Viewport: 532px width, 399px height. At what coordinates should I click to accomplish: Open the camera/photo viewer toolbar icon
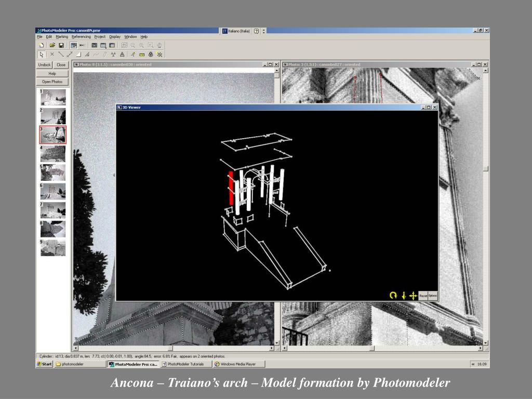click(x=95, y=45)
